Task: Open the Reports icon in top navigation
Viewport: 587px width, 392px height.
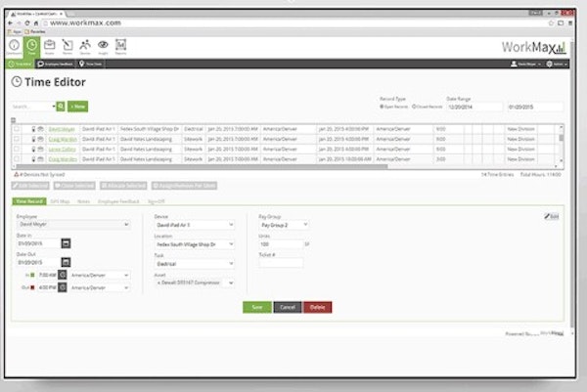Action: (121, 45)
